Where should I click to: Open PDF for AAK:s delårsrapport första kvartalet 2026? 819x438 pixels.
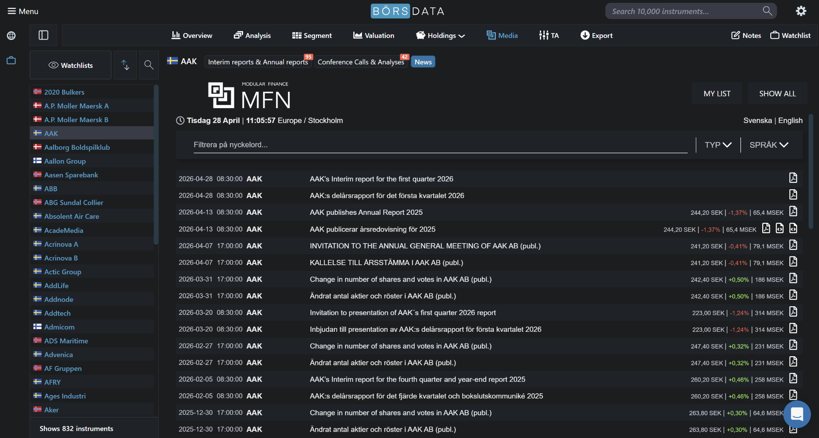(x=793, y=195)
